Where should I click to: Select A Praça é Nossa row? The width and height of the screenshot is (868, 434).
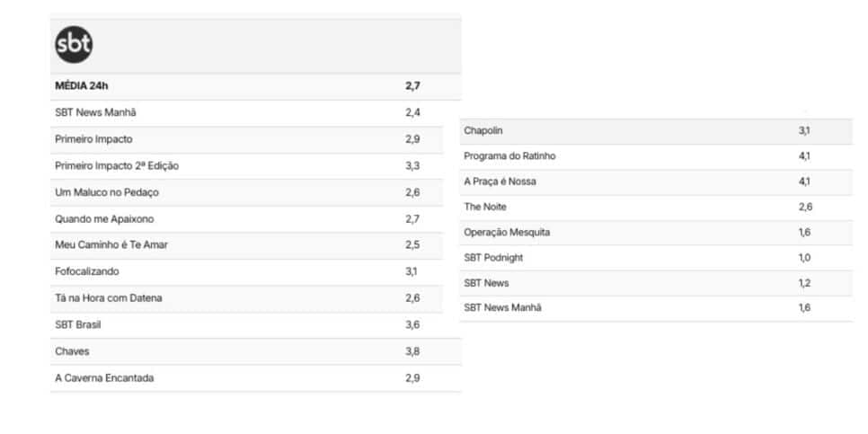coord(656,182)
